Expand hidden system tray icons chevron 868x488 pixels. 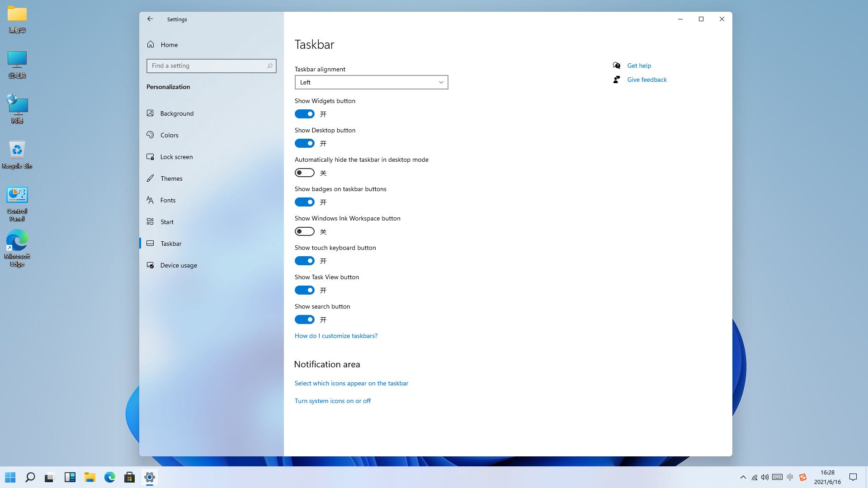coord(743,477)
